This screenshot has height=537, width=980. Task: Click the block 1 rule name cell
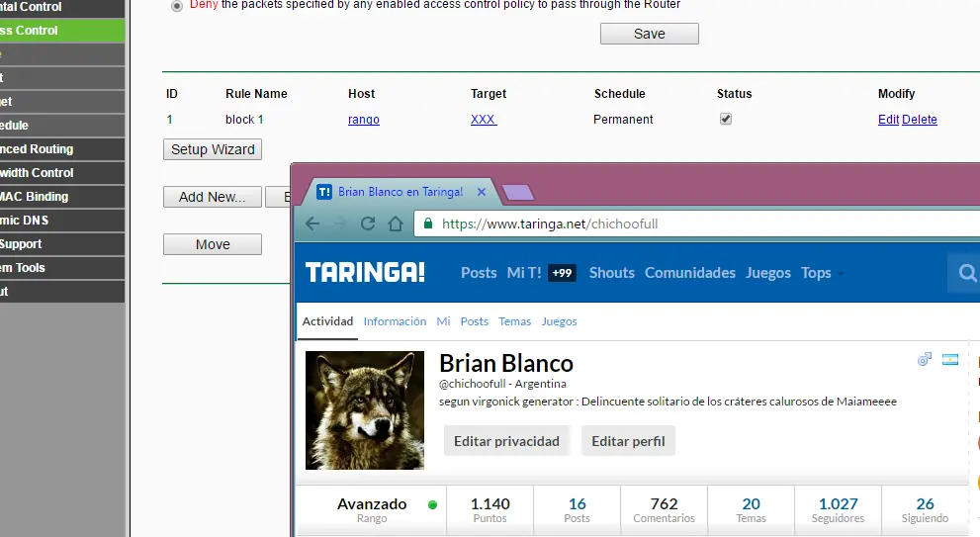coord(244,120)
